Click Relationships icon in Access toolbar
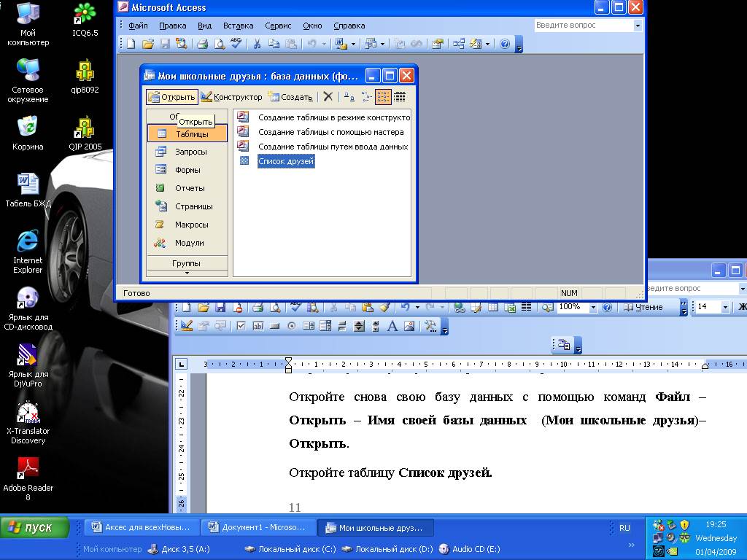 coord(459,44)
